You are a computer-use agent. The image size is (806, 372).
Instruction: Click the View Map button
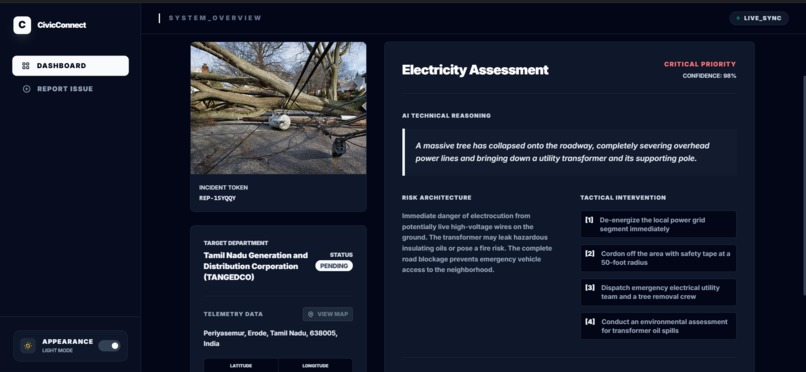[x=328, y=314]
